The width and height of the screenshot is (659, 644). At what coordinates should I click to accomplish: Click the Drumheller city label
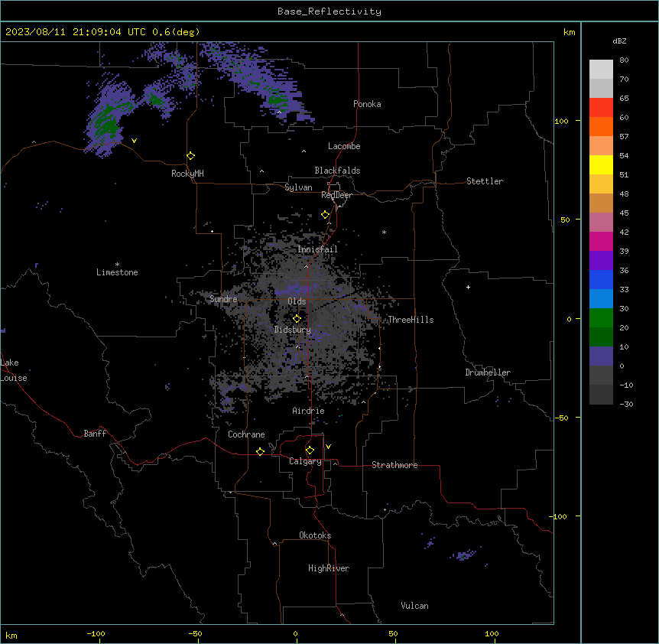click(x=488, y=372)
